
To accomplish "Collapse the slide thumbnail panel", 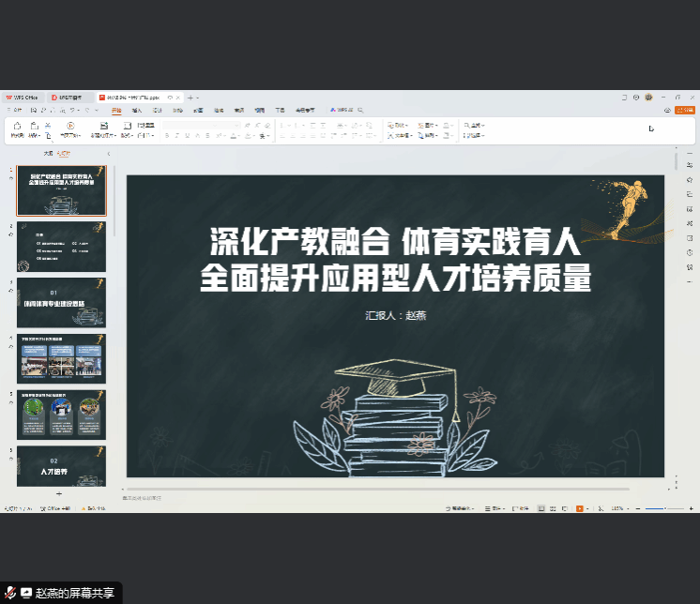I will tap(108, 153).
